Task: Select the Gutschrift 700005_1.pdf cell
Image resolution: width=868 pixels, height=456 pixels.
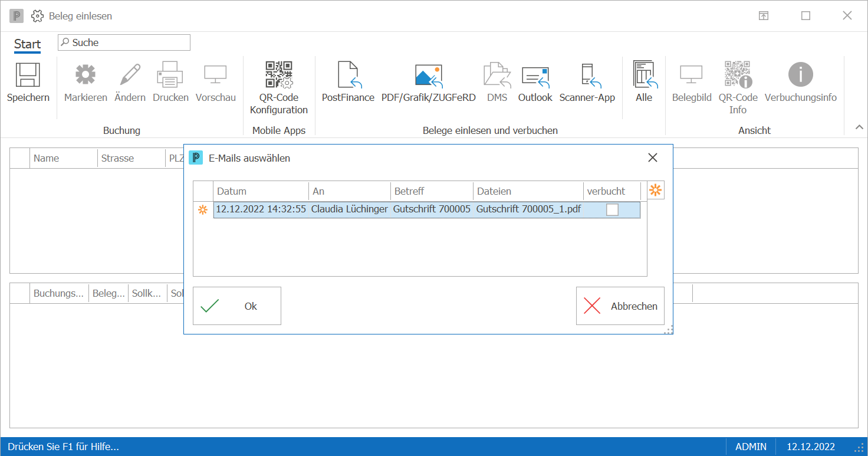Action: click(528, 209)
